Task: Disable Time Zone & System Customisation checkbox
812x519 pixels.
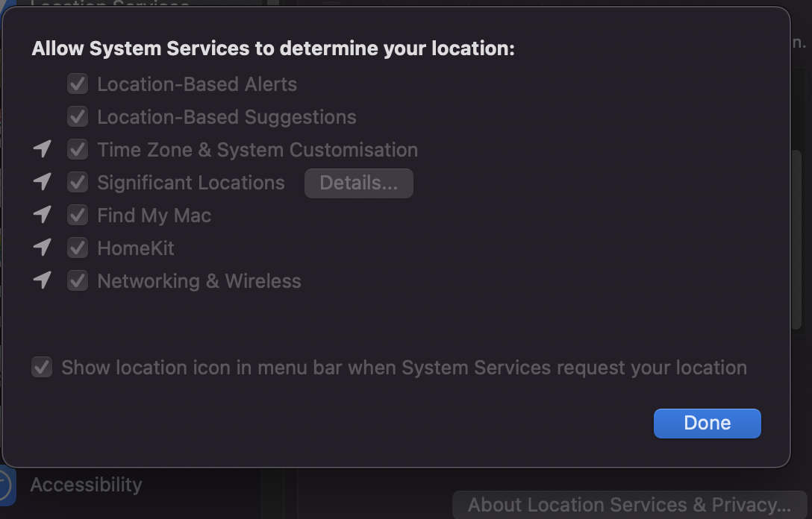Action: [78, 150]
